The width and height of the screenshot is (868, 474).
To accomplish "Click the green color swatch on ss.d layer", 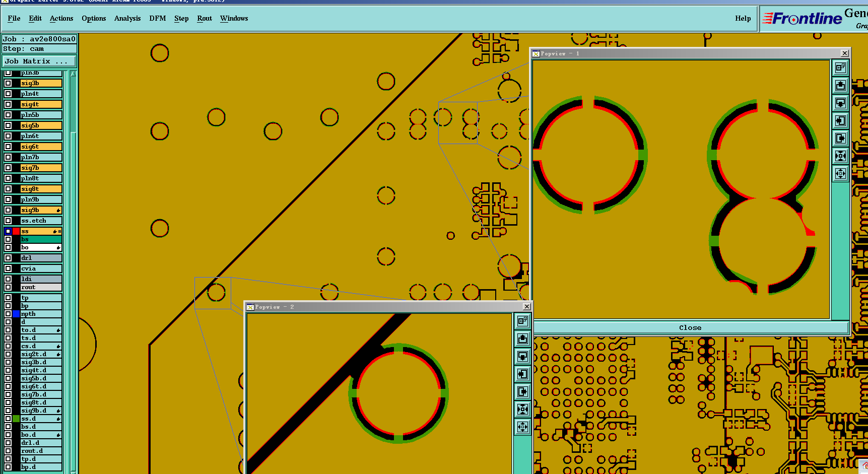I will 16,419.
